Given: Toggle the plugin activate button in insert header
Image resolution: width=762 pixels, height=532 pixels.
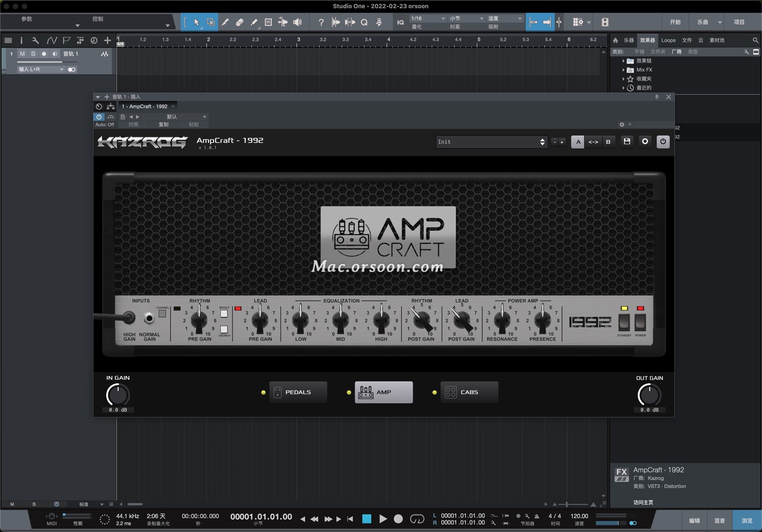Looking at the screenshot, I should click(x=99, y=117).
